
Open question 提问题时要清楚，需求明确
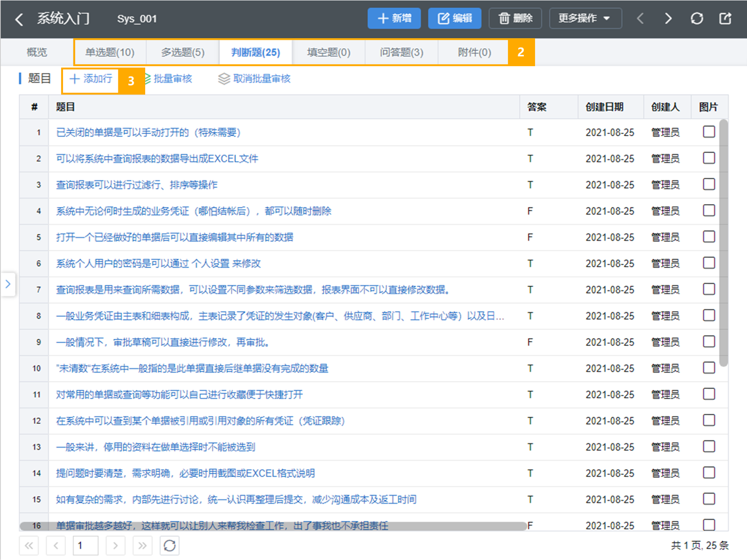(x=185, y=473)
